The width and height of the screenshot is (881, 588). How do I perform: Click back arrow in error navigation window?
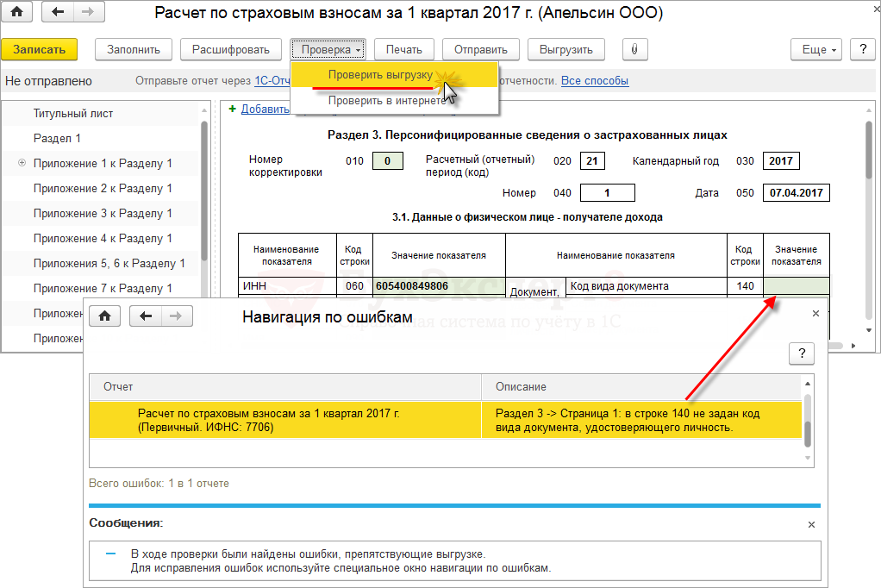point(146,316)
